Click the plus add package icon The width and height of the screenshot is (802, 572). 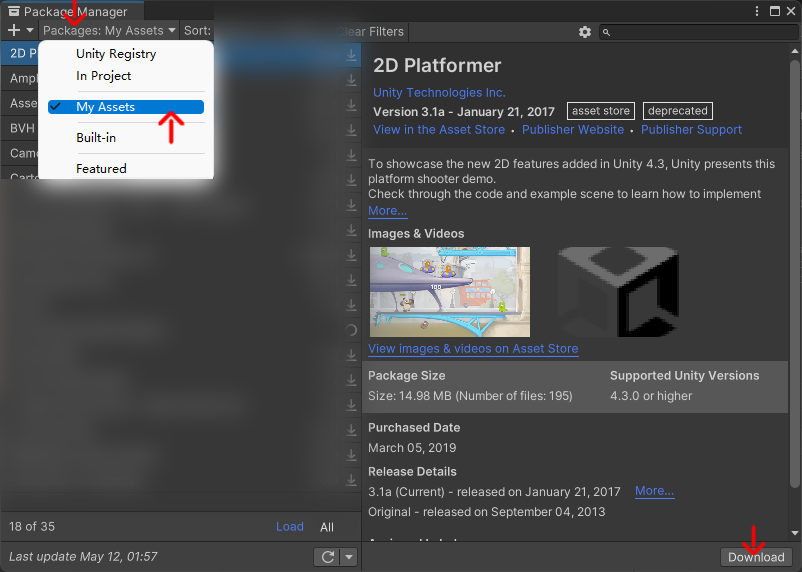click(x=14, y=31)
